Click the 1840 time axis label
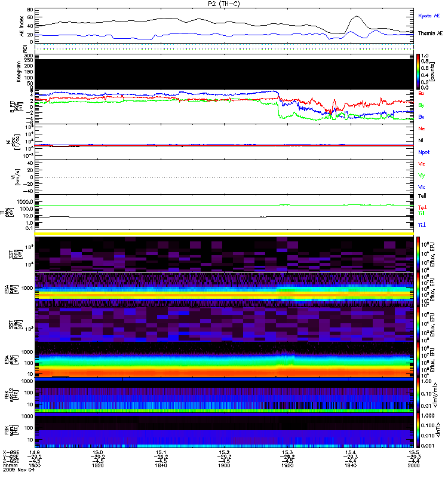448x478 pixels. (161, 465)
